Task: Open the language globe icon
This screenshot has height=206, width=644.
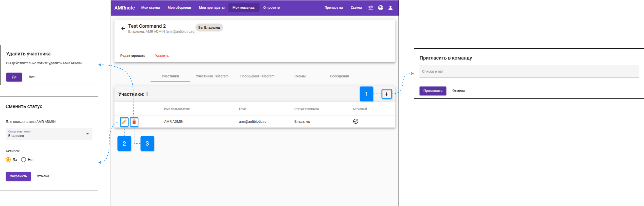Action: click(380, 8)
